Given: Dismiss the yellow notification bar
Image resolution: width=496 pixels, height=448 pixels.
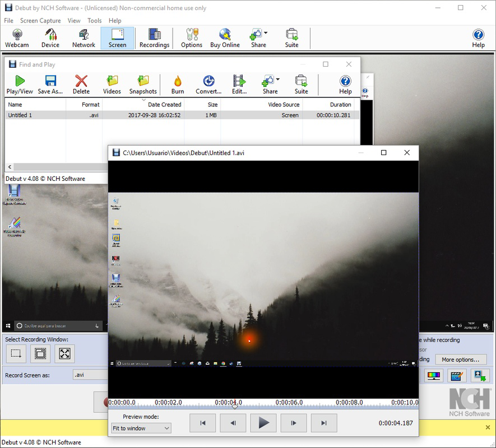Looking at the screenshot, I should tap(488, 427).
